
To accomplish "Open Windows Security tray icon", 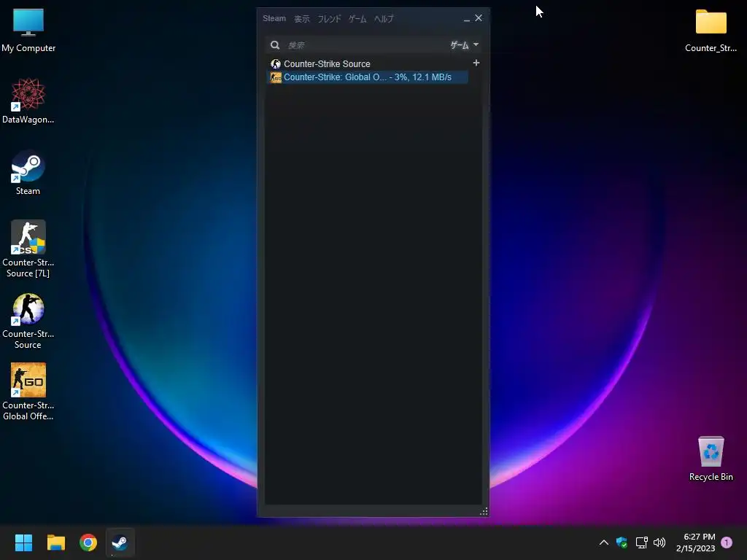I will pyautogui.click(x=622, y=542).
